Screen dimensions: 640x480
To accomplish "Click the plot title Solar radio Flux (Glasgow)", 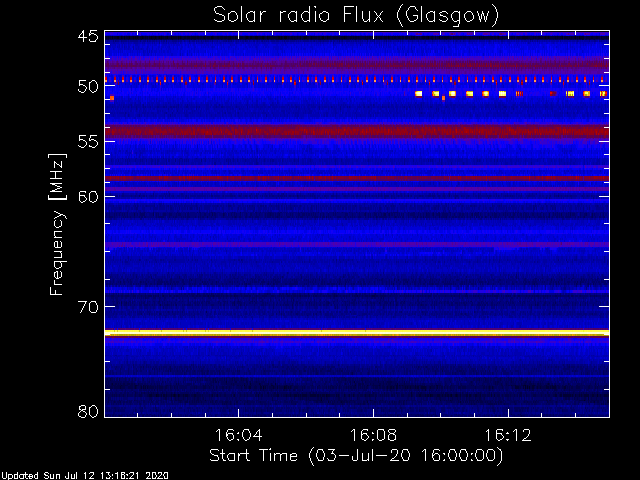I will (x=356, y=16).
